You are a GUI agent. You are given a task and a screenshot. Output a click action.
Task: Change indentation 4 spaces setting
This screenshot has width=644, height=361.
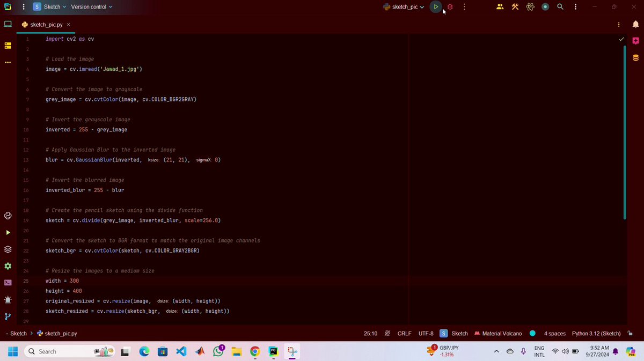click(x=555, y=333)
